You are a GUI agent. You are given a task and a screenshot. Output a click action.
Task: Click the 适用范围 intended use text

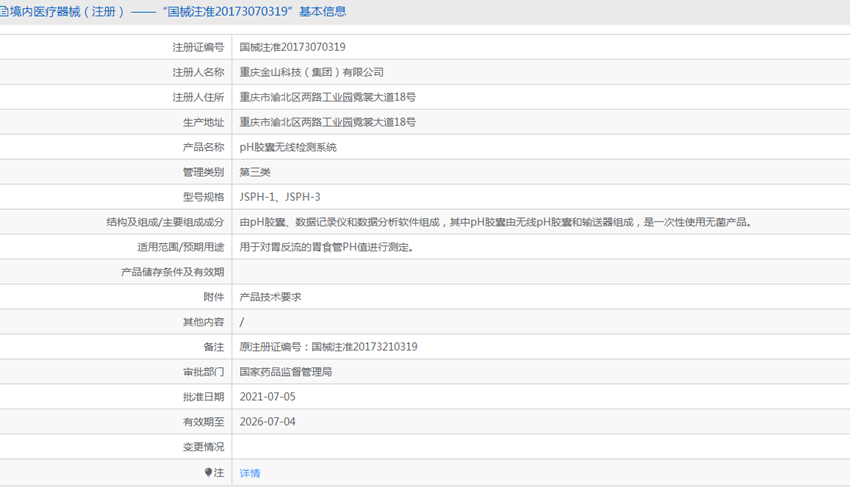tap(326, 247)
